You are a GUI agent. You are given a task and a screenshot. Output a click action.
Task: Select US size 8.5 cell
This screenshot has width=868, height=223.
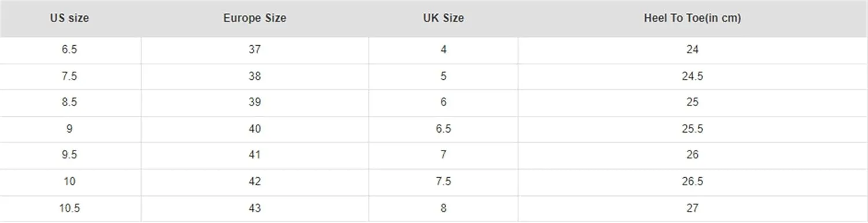69,103
